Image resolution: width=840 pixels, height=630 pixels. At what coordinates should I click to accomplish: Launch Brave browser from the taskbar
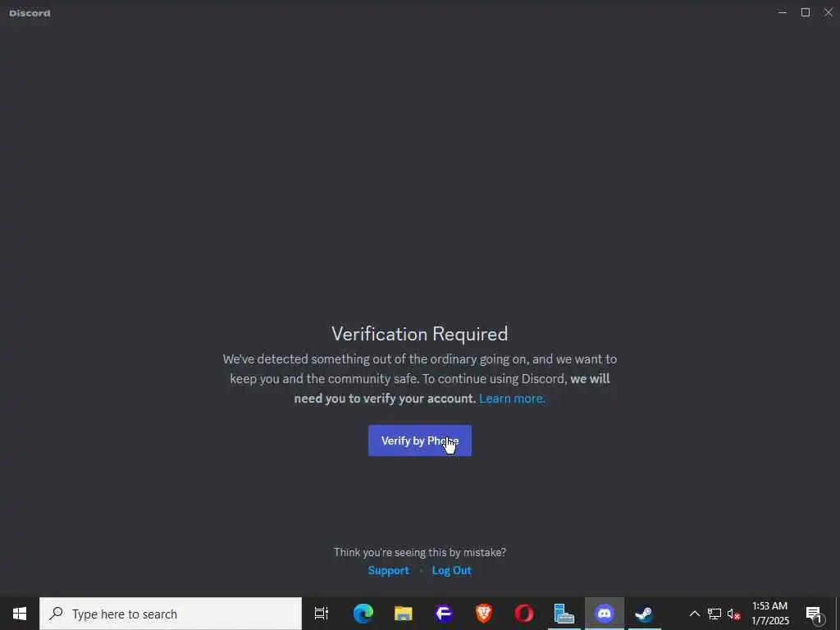point(483,614)
